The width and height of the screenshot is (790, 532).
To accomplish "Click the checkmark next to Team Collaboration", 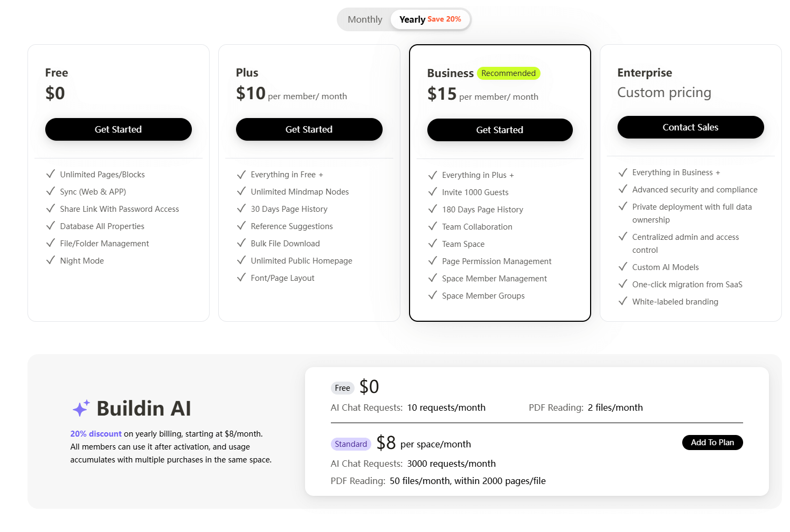I will point(433,226).
